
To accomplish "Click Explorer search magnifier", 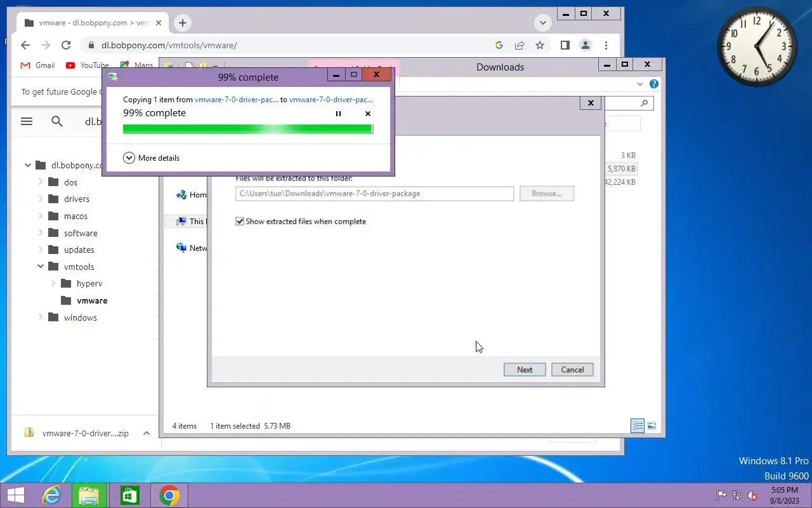I will coord(644,103).
